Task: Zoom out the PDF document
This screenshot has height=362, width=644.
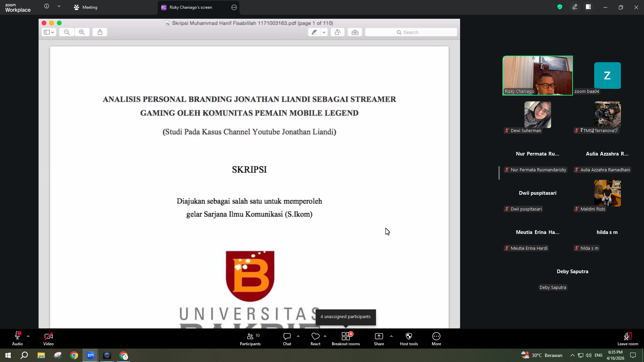Action: click(x=67, y=32)
